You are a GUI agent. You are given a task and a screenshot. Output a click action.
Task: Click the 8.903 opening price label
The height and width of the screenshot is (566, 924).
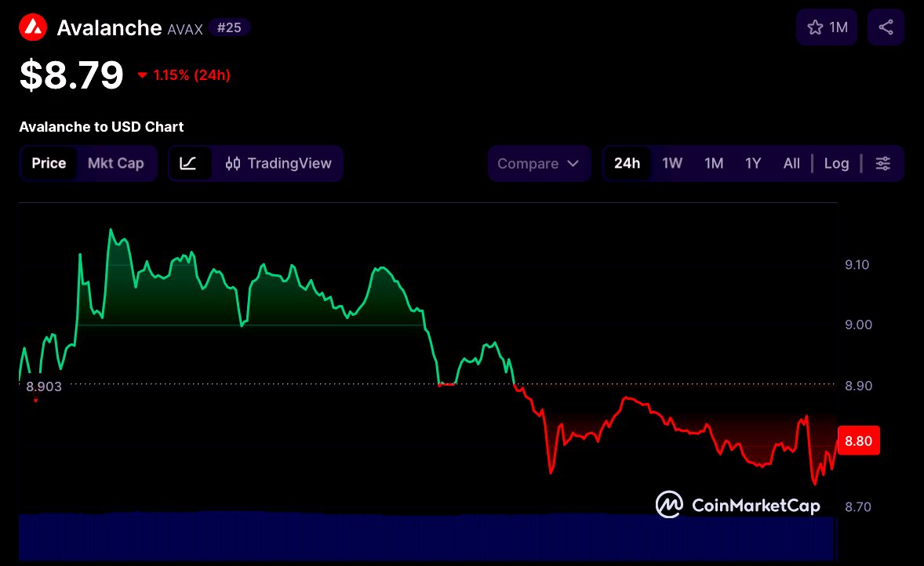click(x=44, y=386)
